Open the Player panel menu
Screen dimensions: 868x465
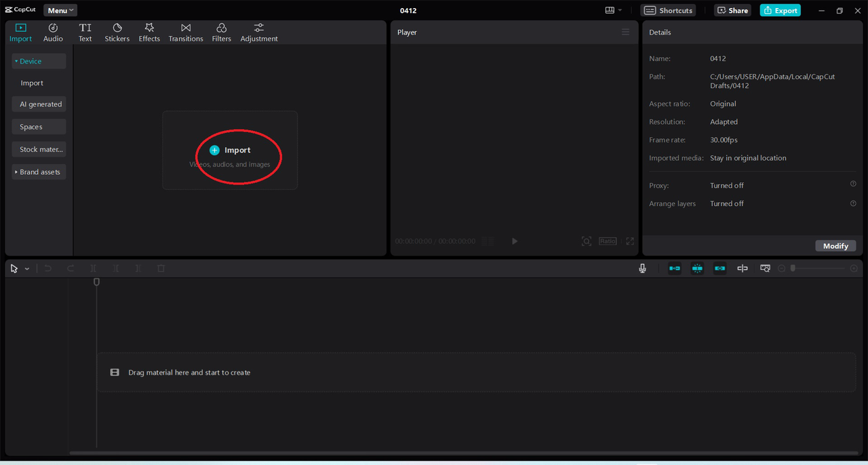tap(625, 32)
